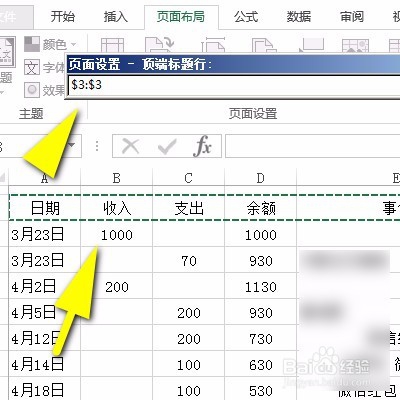
Task: Click the Themes gallery icon
Action: click(7, 52)
